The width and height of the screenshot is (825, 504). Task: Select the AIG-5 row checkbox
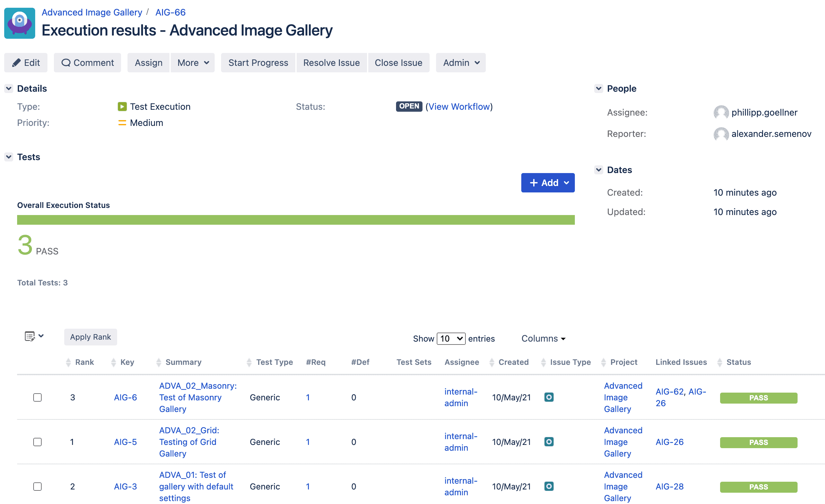coord(37,442)
